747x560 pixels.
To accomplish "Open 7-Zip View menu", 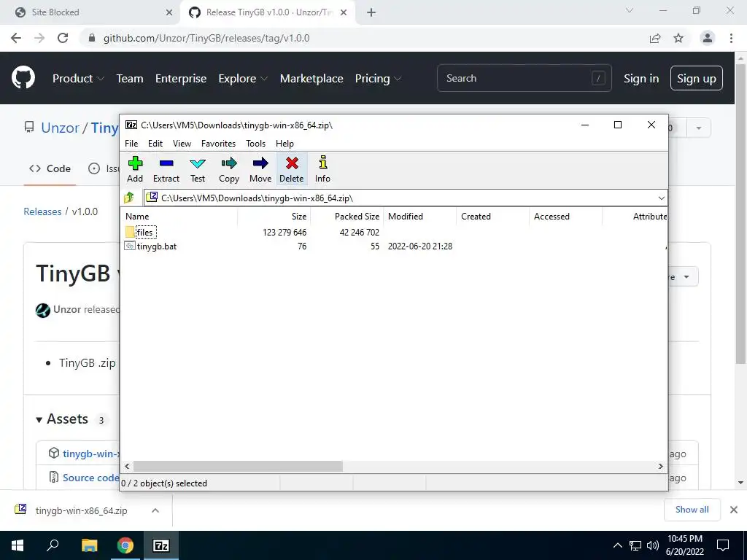I will [182, 144].
